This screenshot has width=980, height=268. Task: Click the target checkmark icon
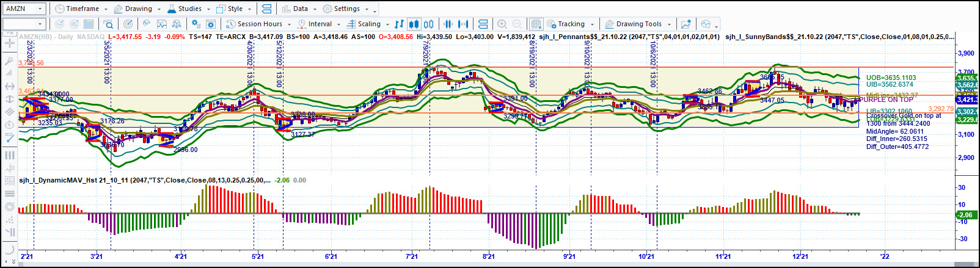coord(128,24)
